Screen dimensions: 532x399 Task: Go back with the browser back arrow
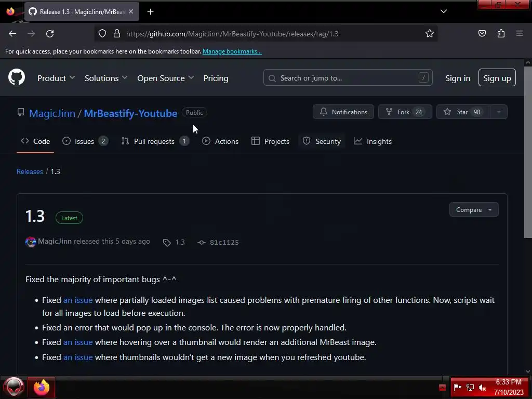pyautogui.click(x=12, y=34)
